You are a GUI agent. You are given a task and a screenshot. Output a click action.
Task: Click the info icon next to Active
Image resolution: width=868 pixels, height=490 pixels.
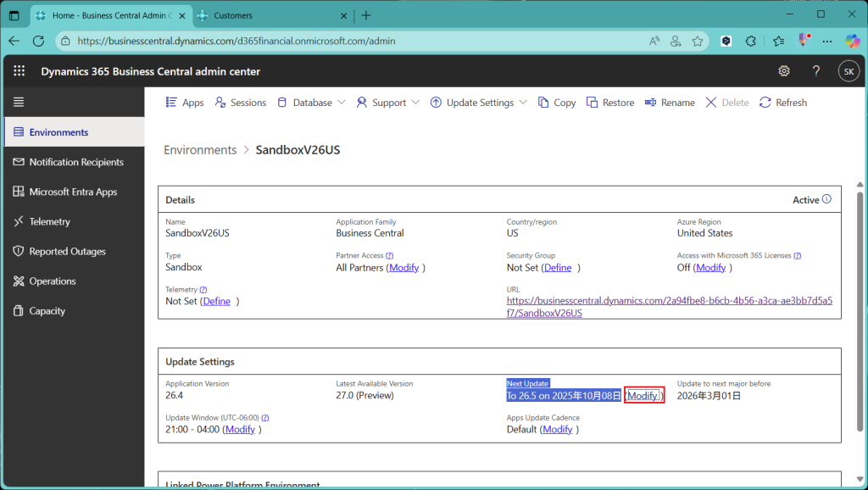(826, 200)
